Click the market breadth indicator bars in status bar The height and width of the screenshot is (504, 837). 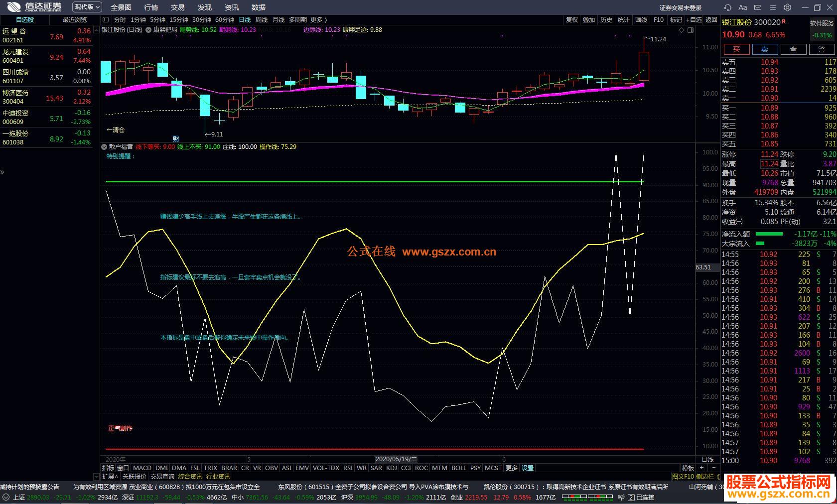click(586, 497)
